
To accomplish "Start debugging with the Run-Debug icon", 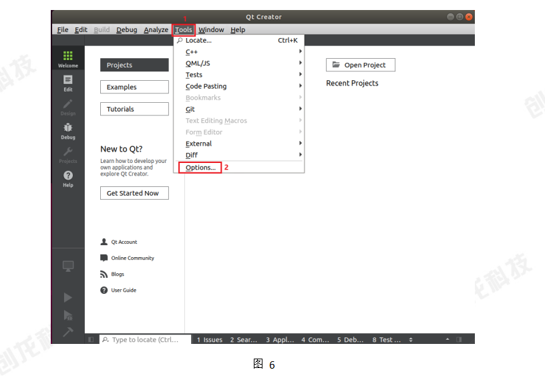I will tap(68, 315).
